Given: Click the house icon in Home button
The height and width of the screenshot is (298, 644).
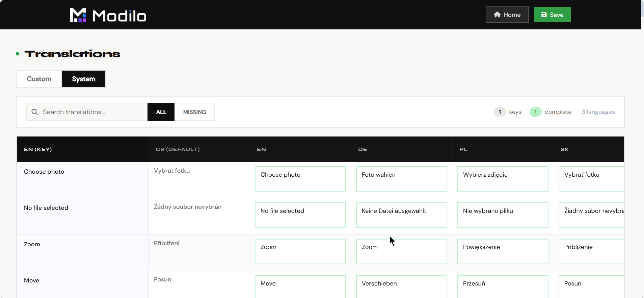Looking at the screenshot, I should [497, 15].
